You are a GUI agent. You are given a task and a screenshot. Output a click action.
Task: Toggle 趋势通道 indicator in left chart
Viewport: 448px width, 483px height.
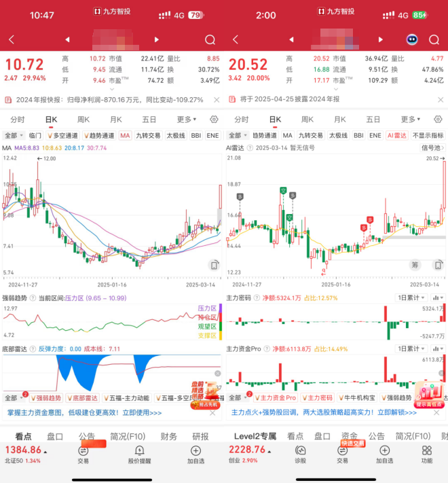99,136
